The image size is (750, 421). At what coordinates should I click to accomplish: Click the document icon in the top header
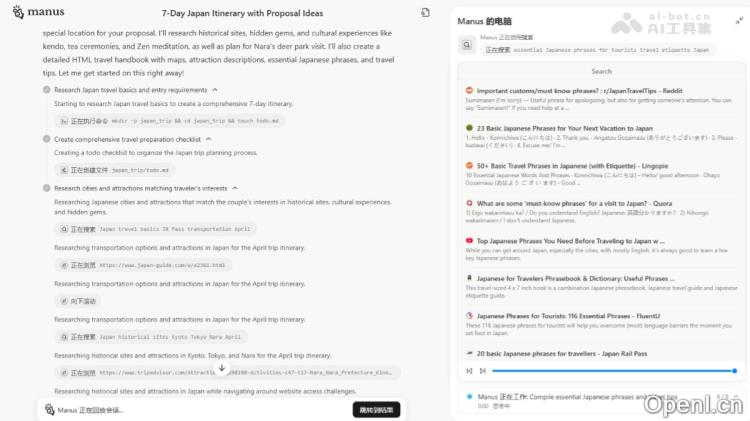(425, 14)
